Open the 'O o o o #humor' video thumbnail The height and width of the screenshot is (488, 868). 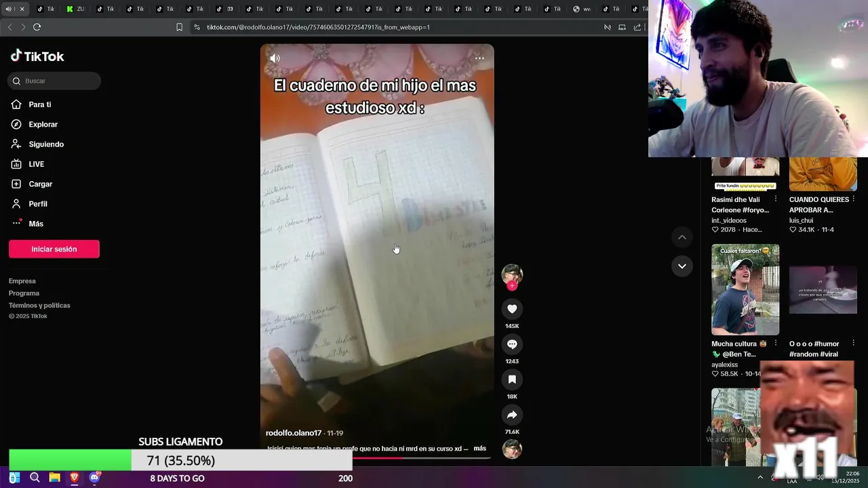click(x=823, y=289)
